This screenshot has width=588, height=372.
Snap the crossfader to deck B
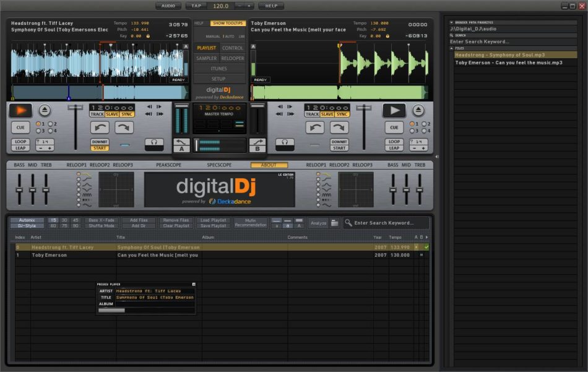point(257,145)
